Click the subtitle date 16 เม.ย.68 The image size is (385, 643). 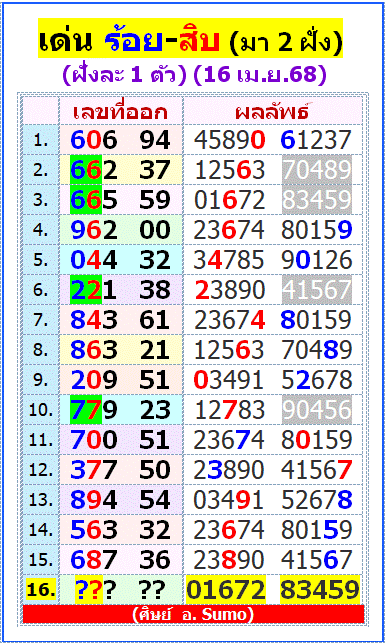click(x=260, y=75)
